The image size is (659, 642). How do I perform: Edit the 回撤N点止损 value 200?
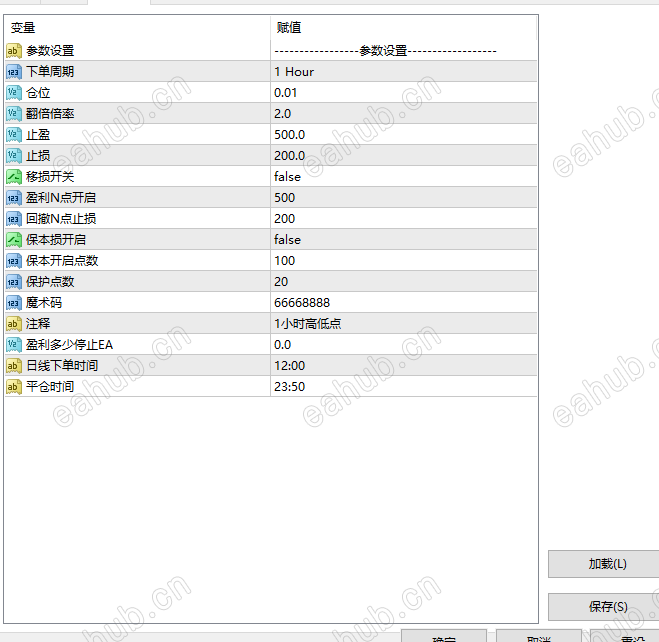(403, 218)
